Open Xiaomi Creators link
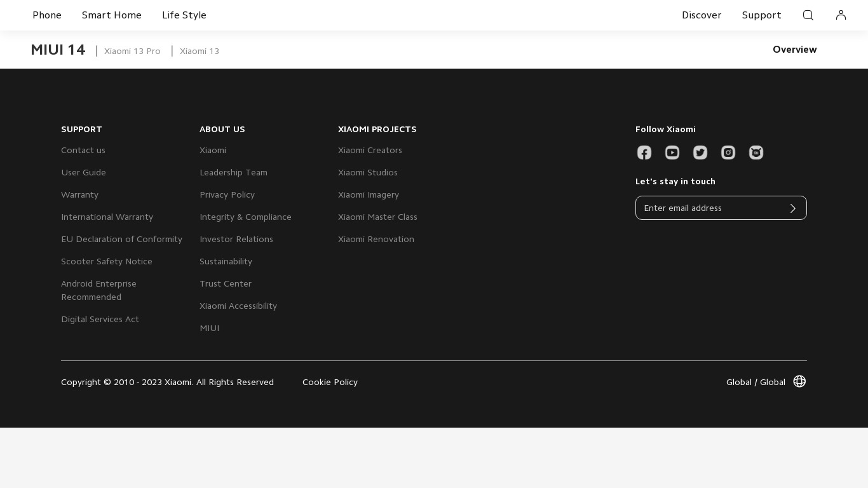The image size is (868, 488). [370, 150]
